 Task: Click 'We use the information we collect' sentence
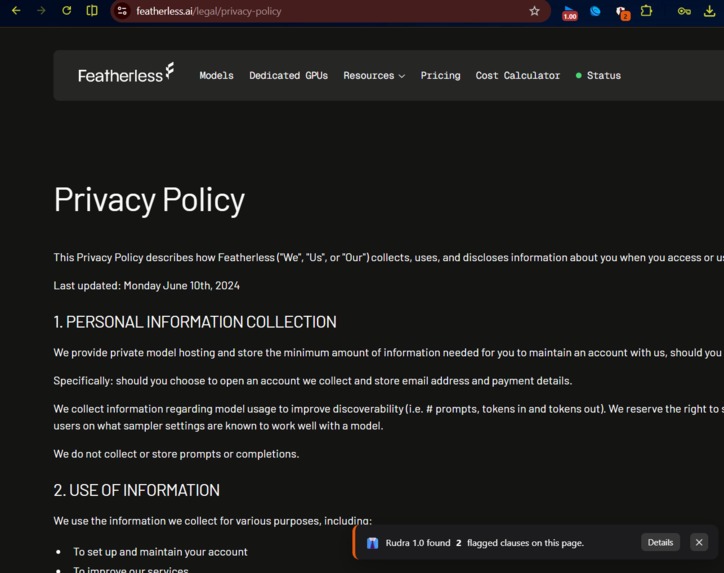coord(212,521)
